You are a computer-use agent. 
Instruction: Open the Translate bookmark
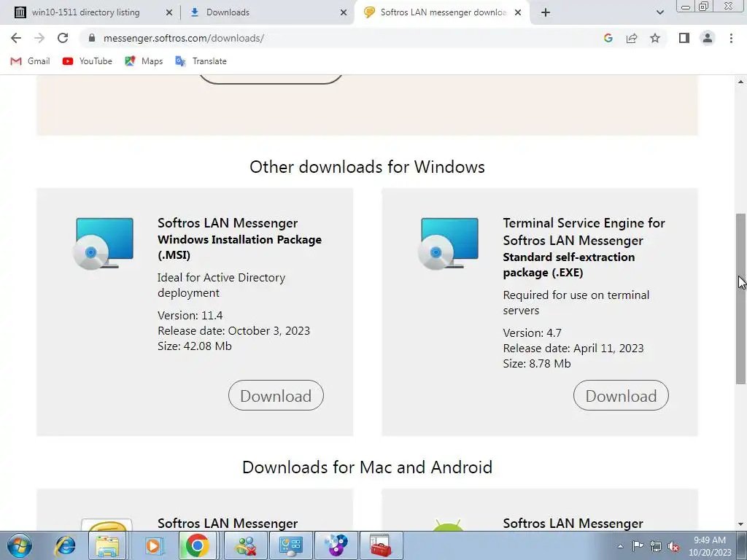coord(201,61)
